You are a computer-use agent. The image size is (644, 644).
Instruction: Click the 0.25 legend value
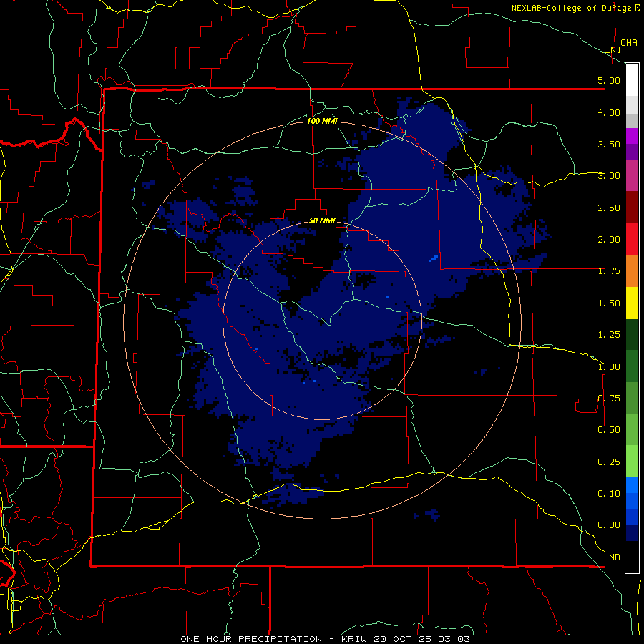pyautogui.click(x=609, y=462)
